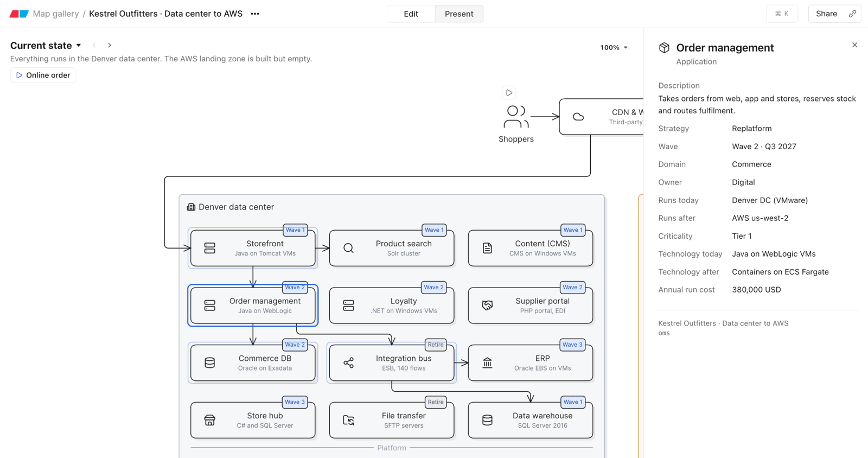Viewport: 868px width, 458px height.
Task: Open the Map gallery breadcrumb
Action: (x=56, y=14)
